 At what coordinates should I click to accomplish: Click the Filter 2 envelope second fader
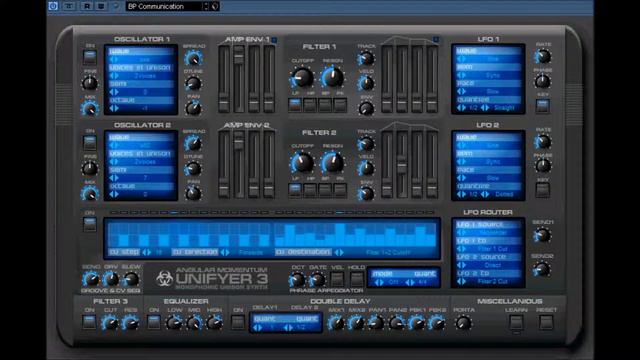(402, 164)
